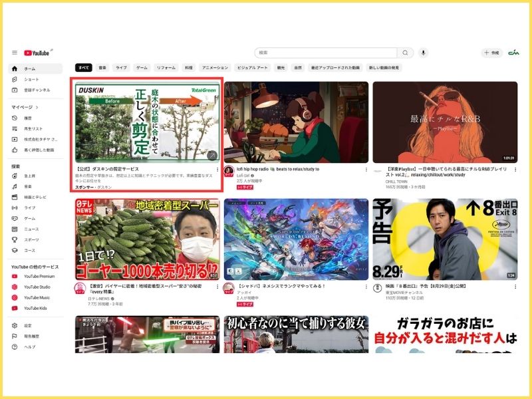Open コース (courses) in the sidebar
532x399 pixels.
point(35,251)
